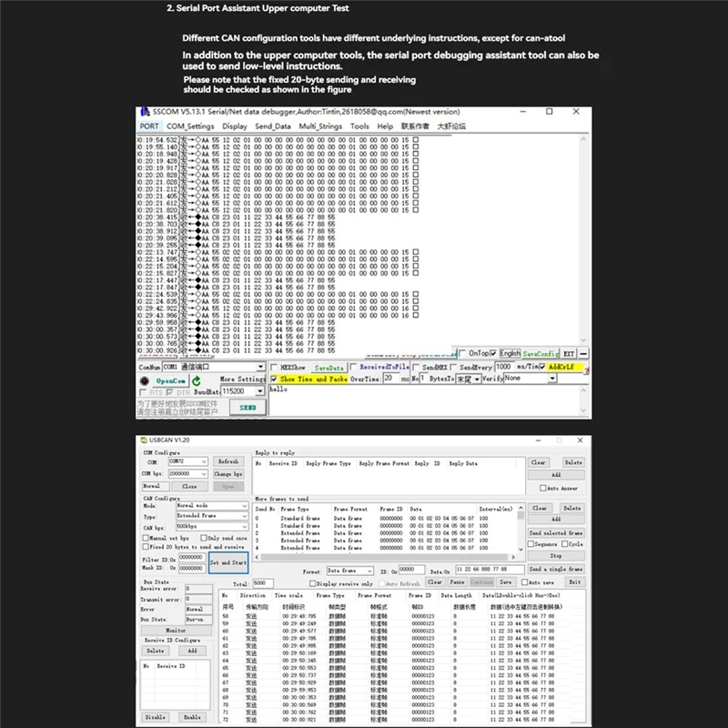Click the SEND button in SSCOM
Viewport: 728px width, 728px height.
coord(248,408)
